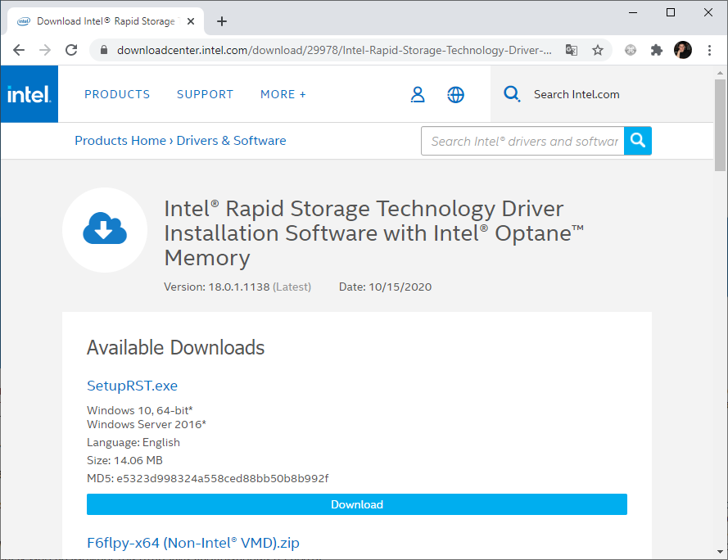Viewport: 728px width, 560px height.
Task: Click the translate icon in address bar
Action: pyautogui.click(x=571, y=50)
